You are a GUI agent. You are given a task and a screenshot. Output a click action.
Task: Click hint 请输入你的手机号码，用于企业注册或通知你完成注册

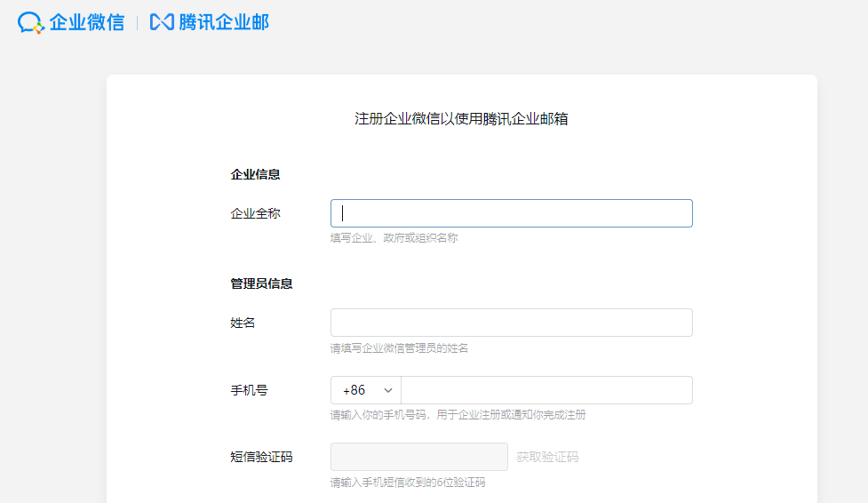tap(458, 415)
